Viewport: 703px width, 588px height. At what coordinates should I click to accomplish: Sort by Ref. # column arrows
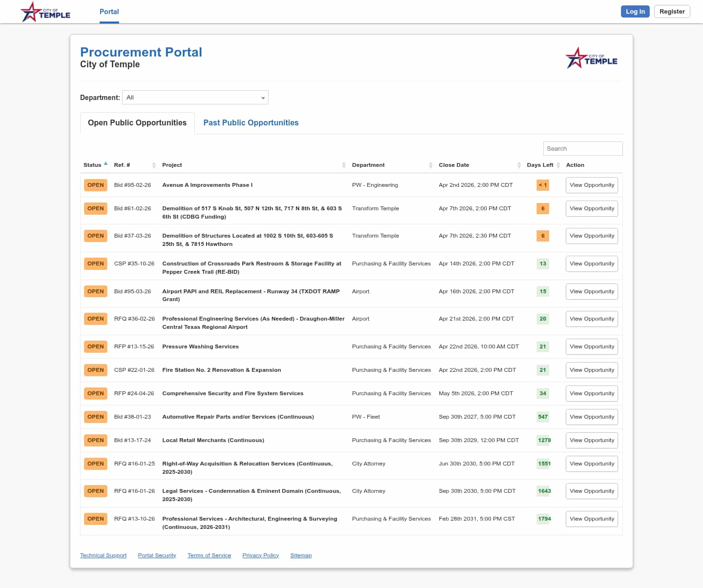coord(154,165)
